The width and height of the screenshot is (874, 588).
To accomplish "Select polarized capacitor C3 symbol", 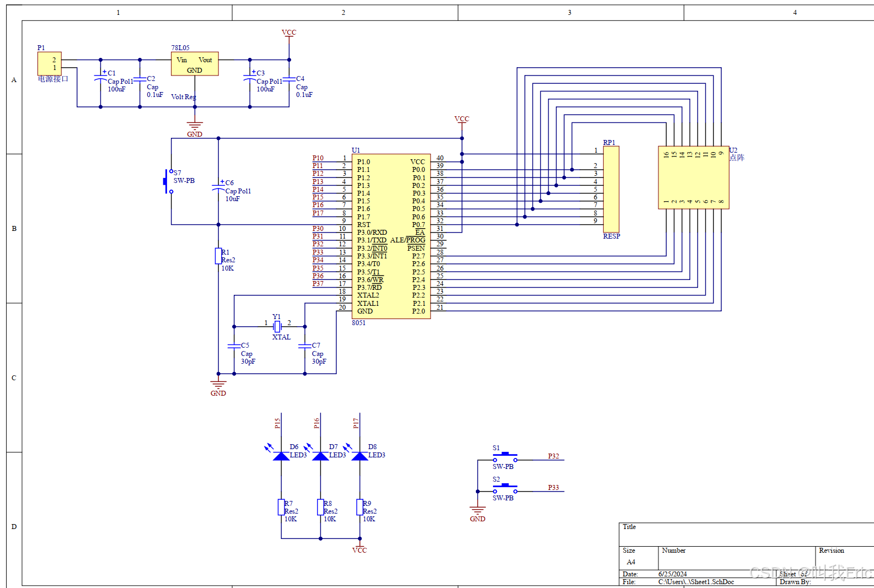I will [250, 78].
